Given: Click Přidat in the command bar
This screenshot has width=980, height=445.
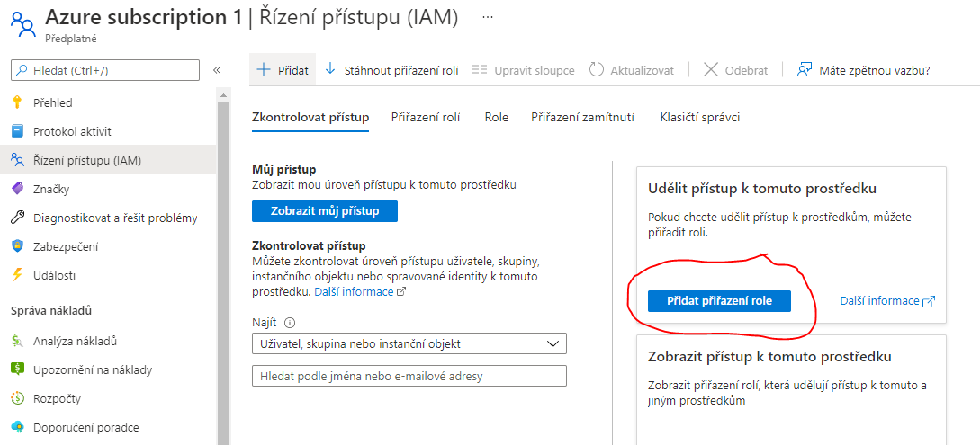Looking at the screenshot, I should point(283,70).
